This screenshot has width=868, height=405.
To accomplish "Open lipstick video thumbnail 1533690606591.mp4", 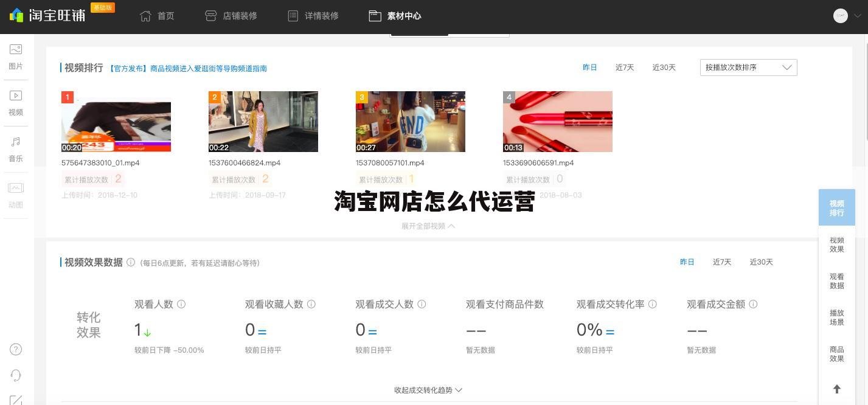I will tap(558, 122).
